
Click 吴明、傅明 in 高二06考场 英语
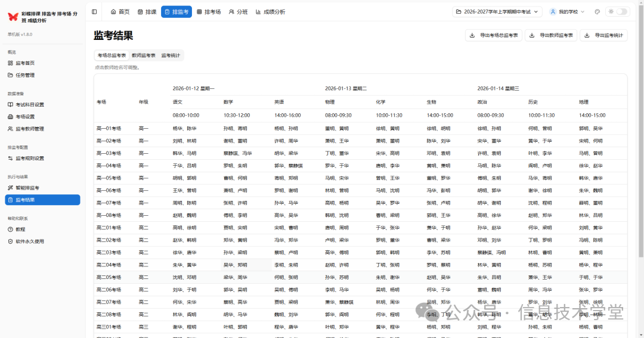[x=286, y=290]
